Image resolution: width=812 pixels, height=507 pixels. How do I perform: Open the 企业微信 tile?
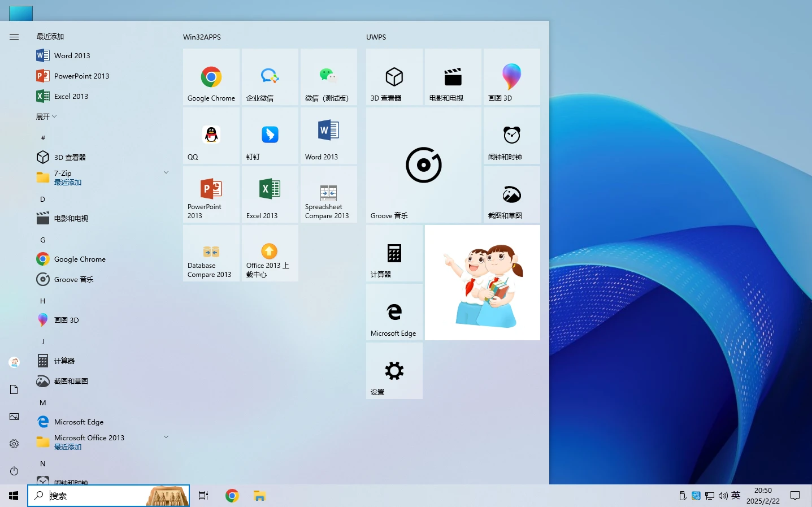(270, 77)
